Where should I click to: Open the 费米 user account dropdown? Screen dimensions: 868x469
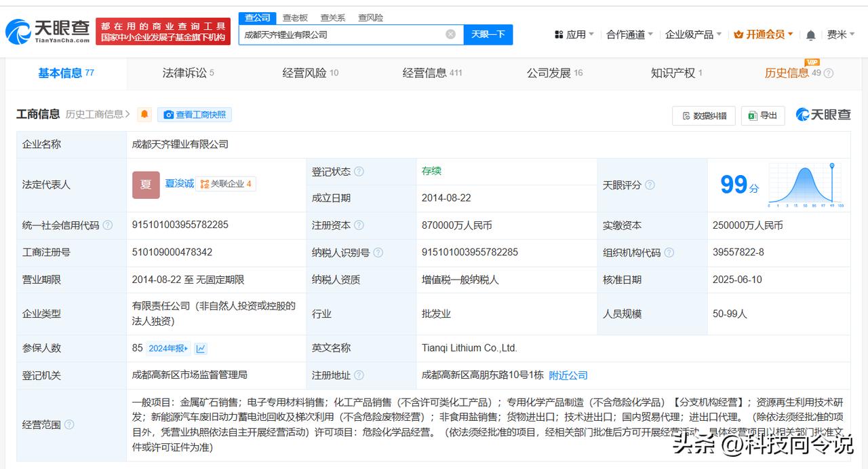click(841, 35)
